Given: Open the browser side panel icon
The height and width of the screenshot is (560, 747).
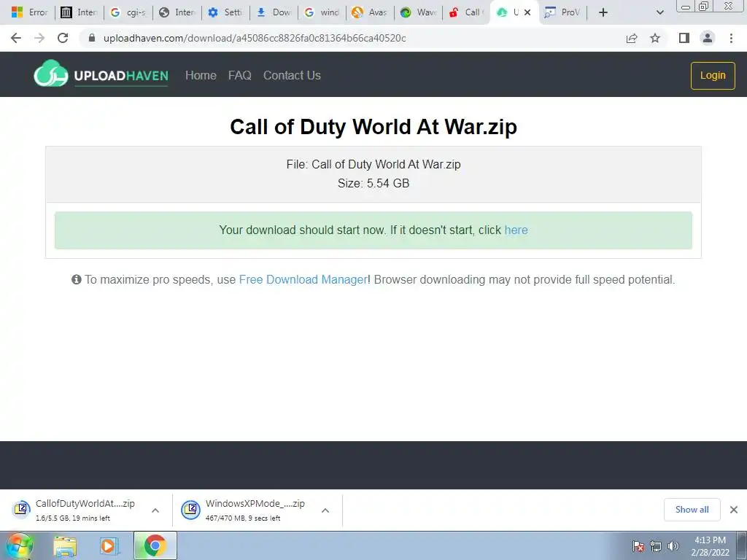Looking at the screenshot, I should [684, 38].
